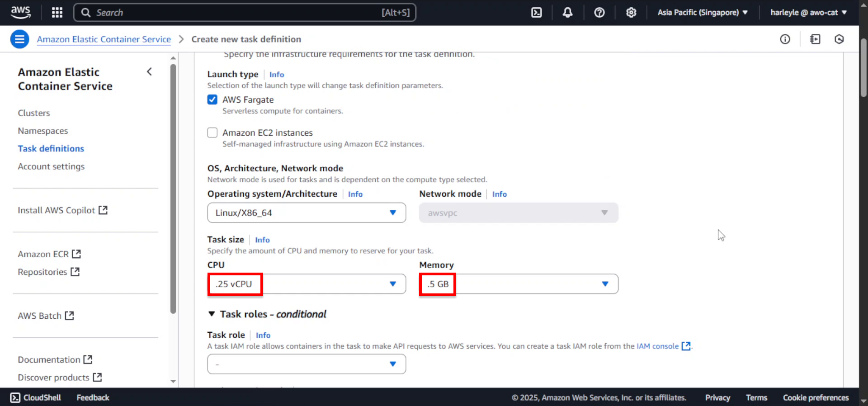Click the AWS logo home icon
Image resolution: width=868 pixels, height=406 pixels.
click(20, 12)
